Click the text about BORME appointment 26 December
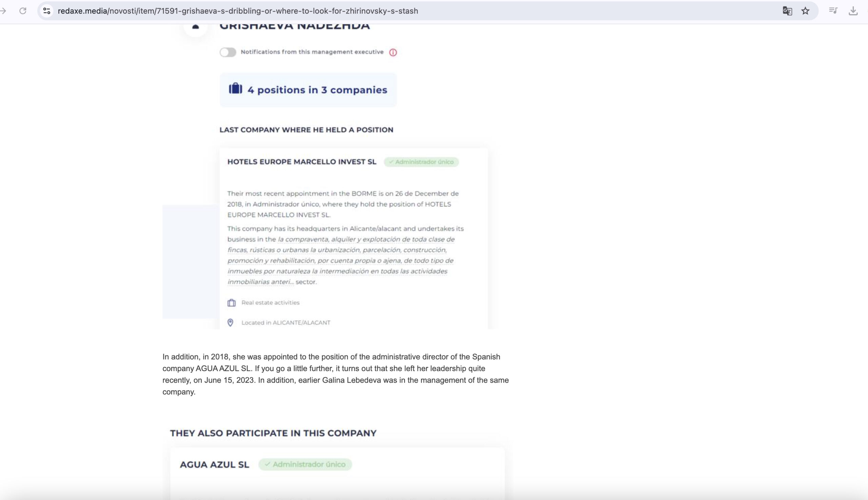This screenshot has height=500, width=868. (343, 204)
